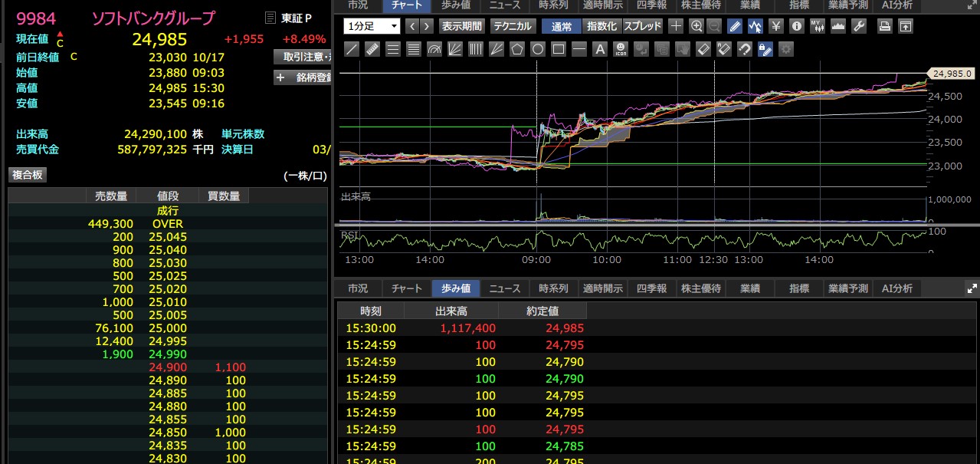Open the 1分足 timeframe dropdown
The image size is (980, 464).
pos(372,26)
